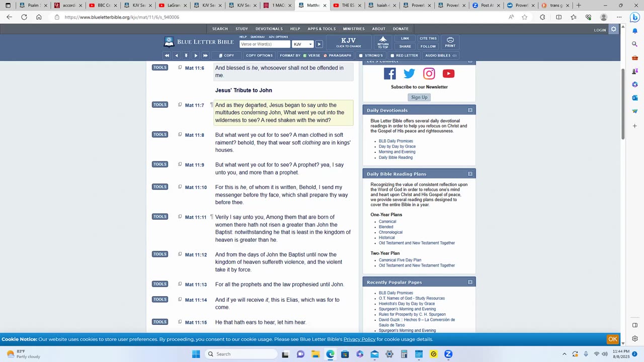Select checkbox beside Mat 11:10
644x362 pixels.
[x=180, y=187]
